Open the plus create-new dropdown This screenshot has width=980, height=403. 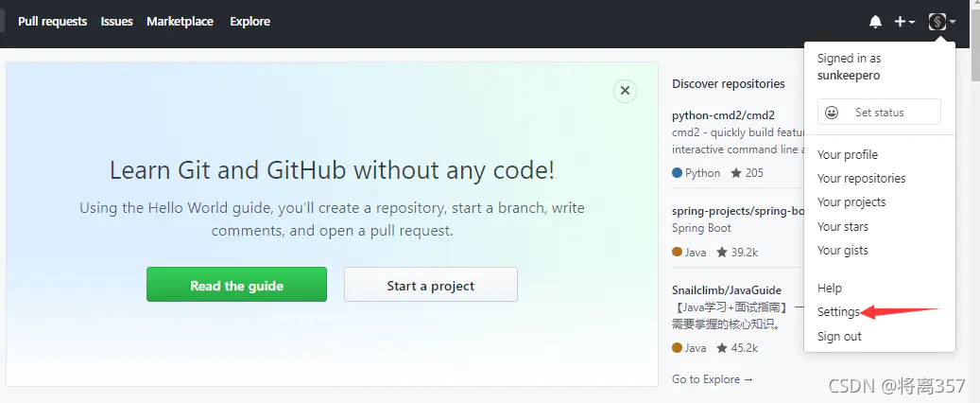click(x=904, y=22)
